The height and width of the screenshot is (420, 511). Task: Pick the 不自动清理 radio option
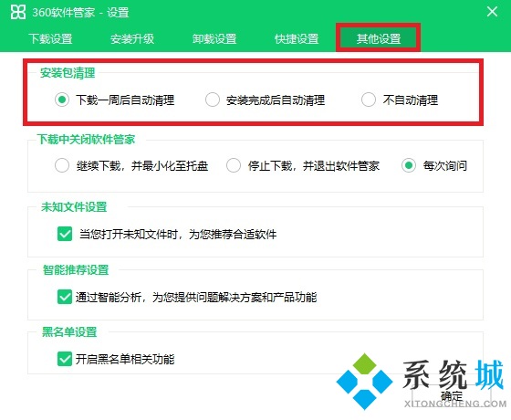point(369,100)
